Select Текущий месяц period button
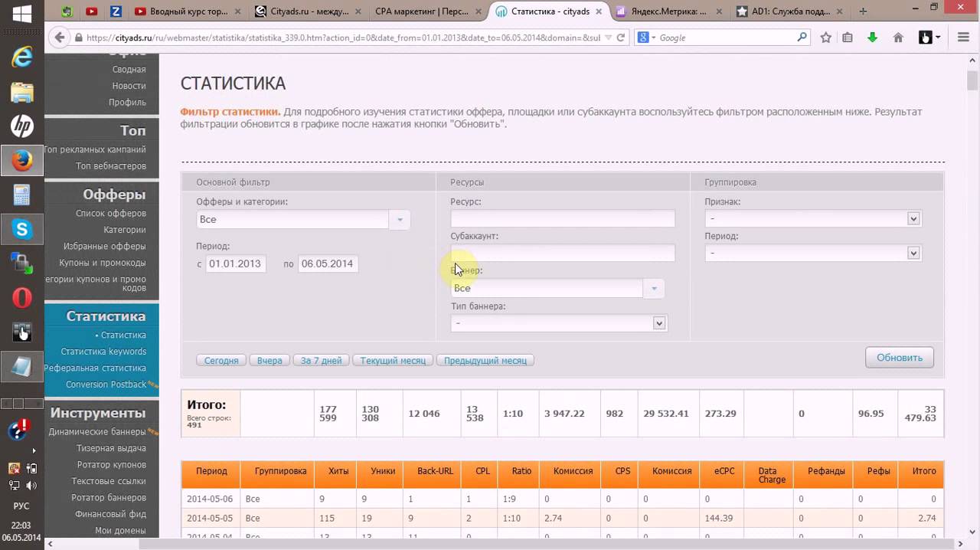The height and width of the screenshot is (550, 980). point(393,360)
